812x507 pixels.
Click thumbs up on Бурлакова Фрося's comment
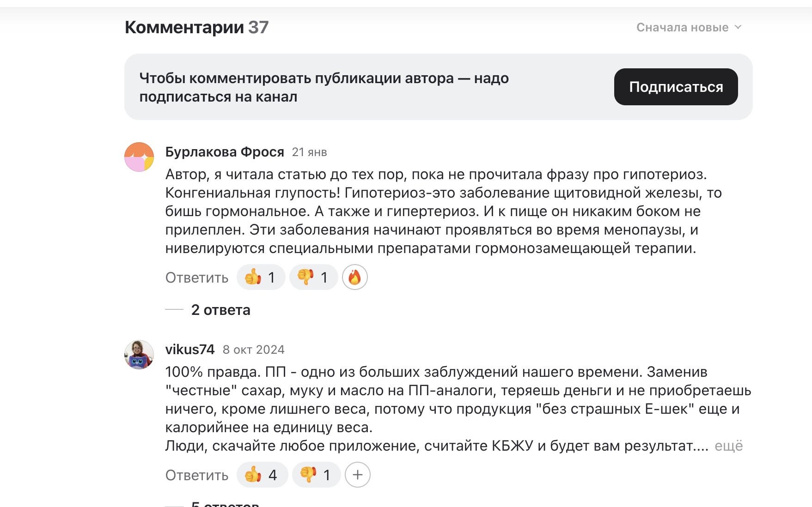coord(261,278)
